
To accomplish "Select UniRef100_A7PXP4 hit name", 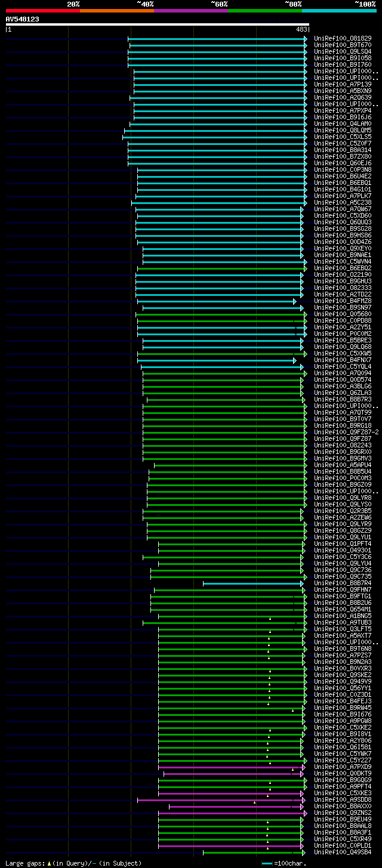I will (x=343, y=110).
